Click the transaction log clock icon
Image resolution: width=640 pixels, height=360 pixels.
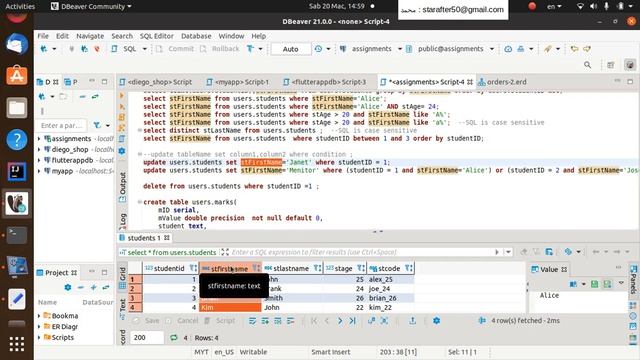click(x=318, y=49)
